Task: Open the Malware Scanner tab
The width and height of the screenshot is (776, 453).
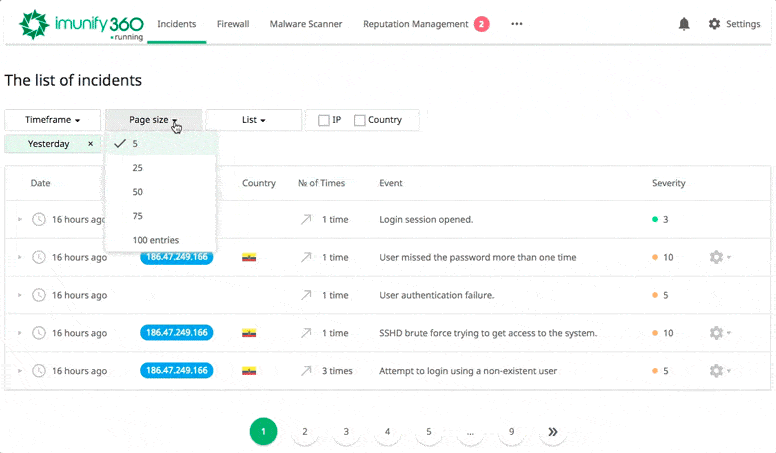Action: point(306,24)
